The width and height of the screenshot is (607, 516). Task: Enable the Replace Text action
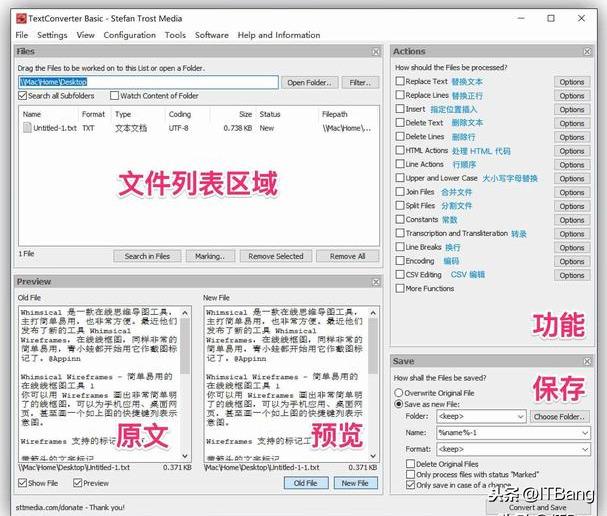point(400,81)
